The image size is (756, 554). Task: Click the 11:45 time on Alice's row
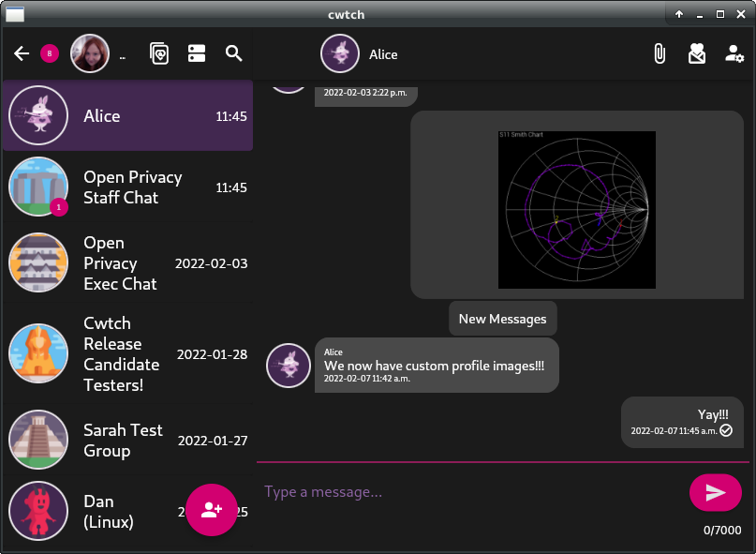(x=231, y=116)
